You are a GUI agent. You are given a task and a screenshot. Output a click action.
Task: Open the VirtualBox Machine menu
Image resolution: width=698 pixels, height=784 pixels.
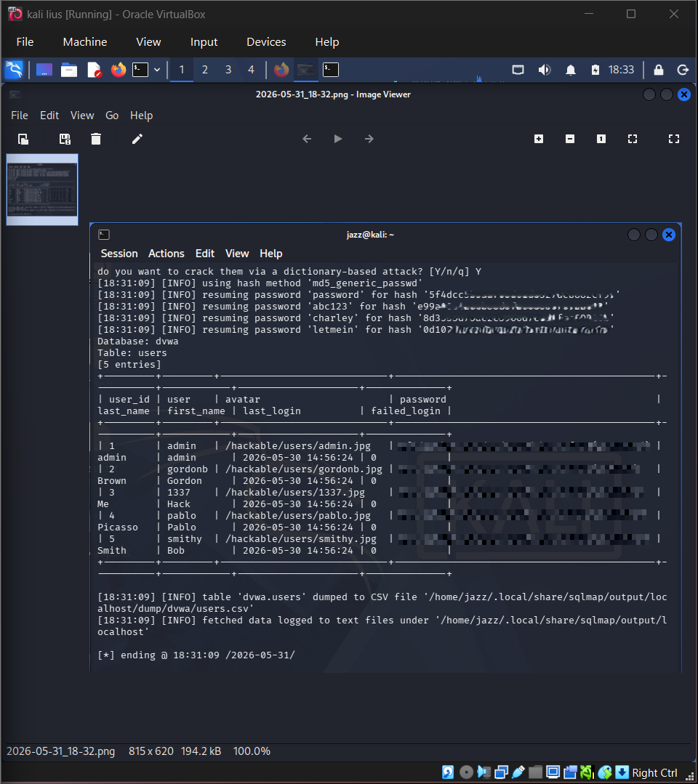tap(85, 42)
